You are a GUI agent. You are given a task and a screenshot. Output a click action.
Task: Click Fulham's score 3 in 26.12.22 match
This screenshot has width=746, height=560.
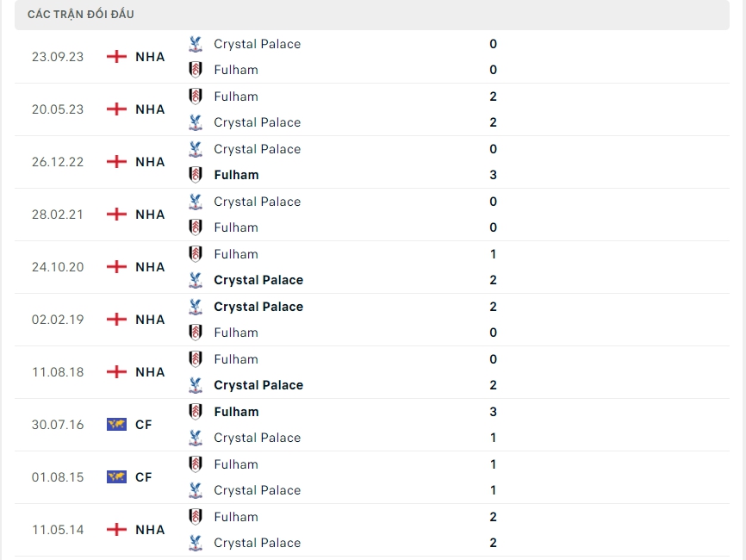[493, 175]
